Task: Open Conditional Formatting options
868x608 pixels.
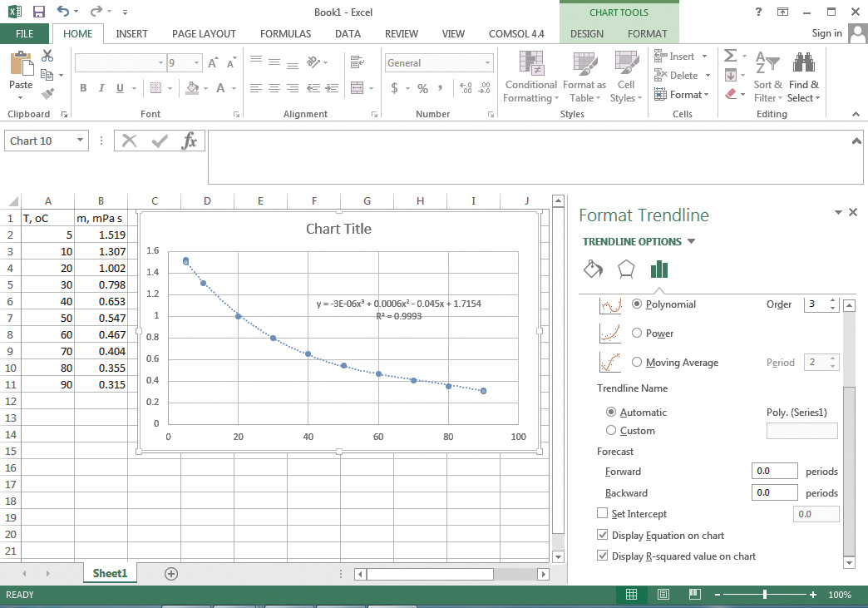Action: [530, 77]
